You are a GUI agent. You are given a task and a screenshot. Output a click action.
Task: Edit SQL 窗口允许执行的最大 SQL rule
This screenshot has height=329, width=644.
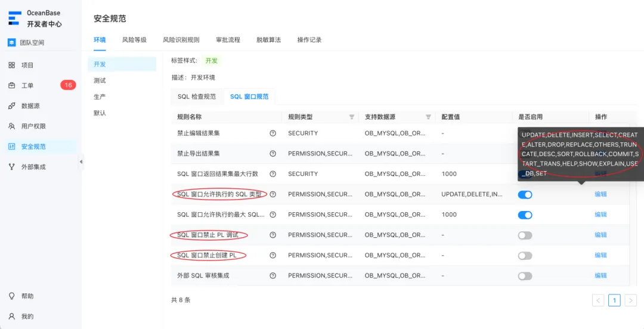tap(600, 215)
